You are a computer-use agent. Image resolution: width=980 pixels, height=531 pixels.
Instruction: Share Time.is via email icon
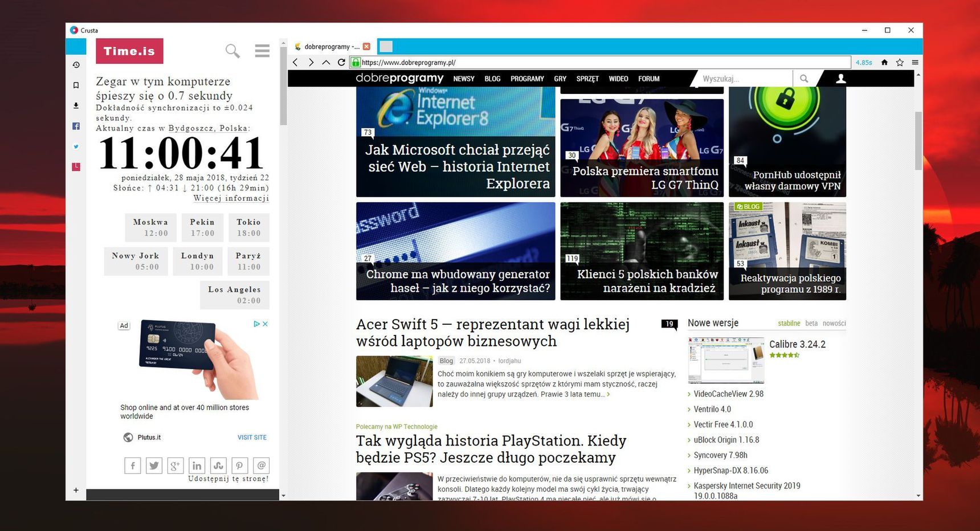tap(261, 465)
